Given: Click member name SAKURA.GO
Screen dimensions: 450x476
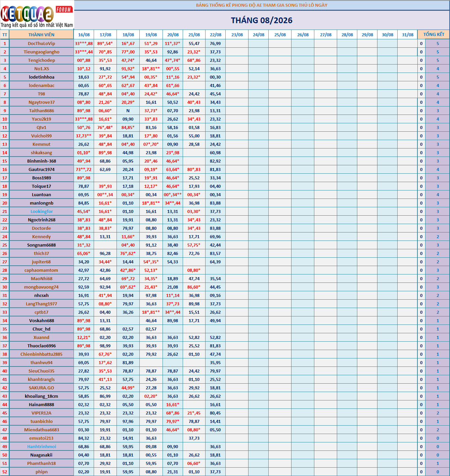Looking at the screenshot, I should pos(41,388).
